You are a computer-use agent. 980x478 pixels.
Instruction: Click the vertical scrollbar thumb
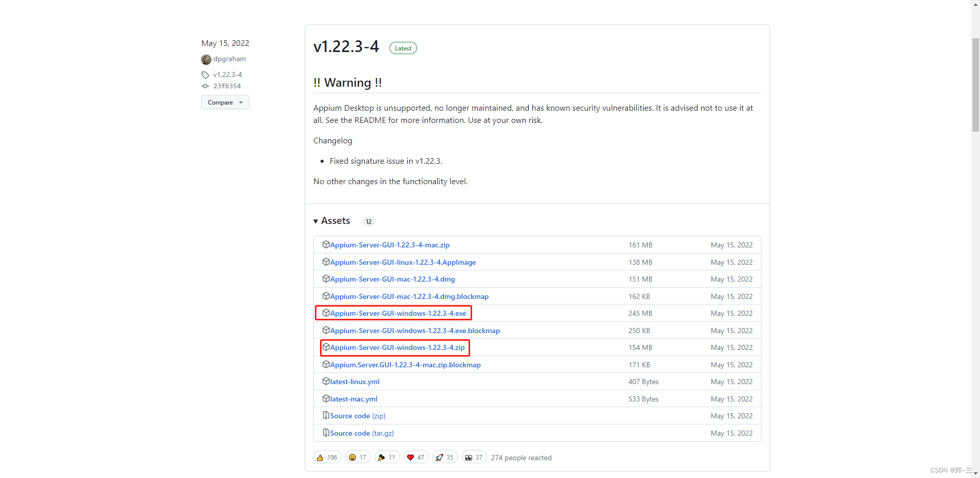point(975,84)
